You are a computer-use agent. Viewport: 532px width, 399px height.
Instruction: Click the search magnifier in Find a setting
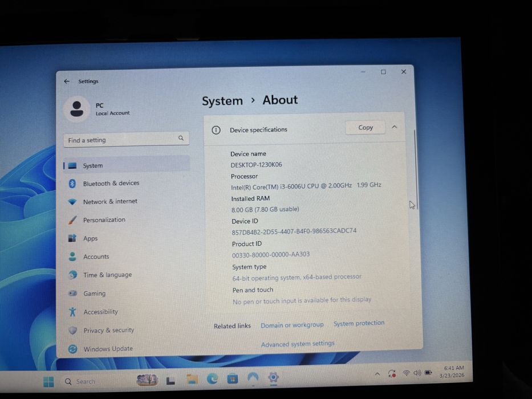181,138
